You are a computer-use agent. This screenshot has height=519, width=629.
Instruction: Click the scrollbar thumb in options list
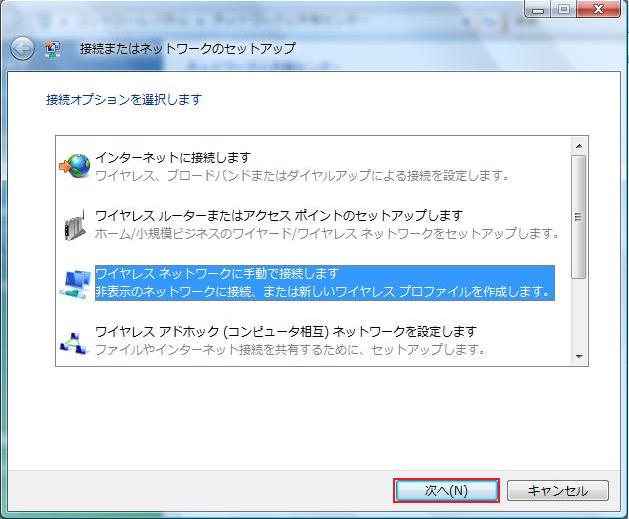click(x=578, y=216)
